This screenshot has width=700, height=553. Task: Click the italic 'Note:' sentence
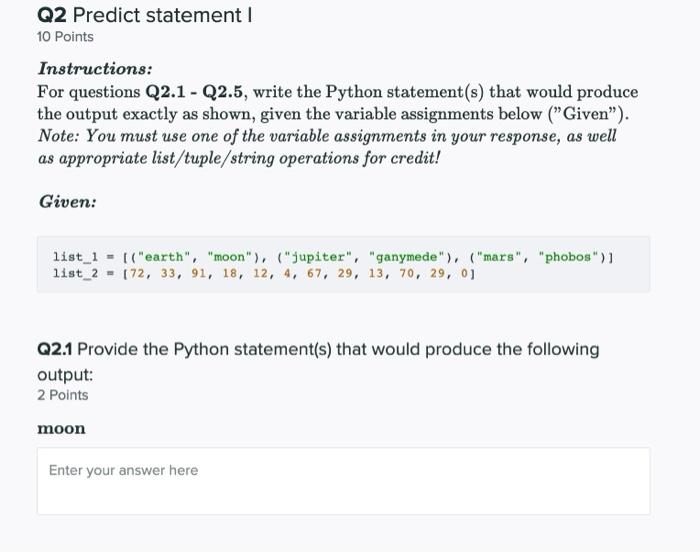point(327,147)
